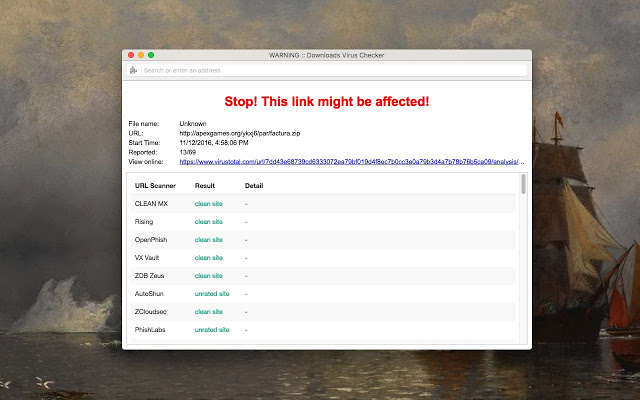Click the 'URL Scanner' column header

[155, 185]
